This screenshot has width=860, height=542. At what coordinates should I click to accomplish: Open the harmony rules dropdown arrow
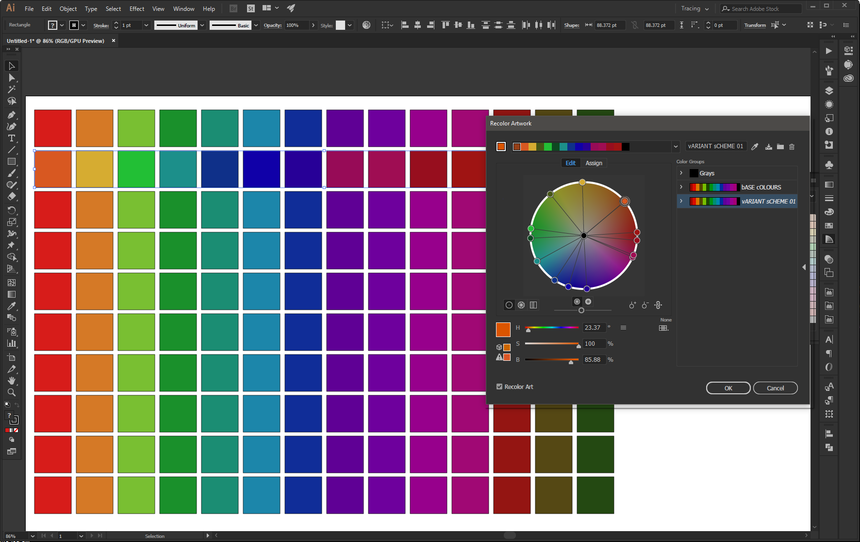tap(676, 147)
